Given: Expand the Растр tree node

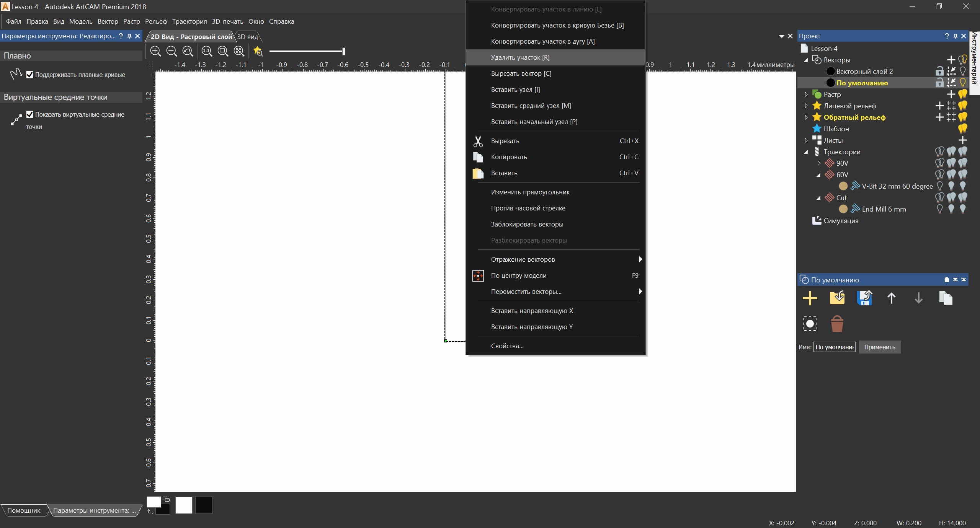Looking at the screenshot, I should pos(806,94).
